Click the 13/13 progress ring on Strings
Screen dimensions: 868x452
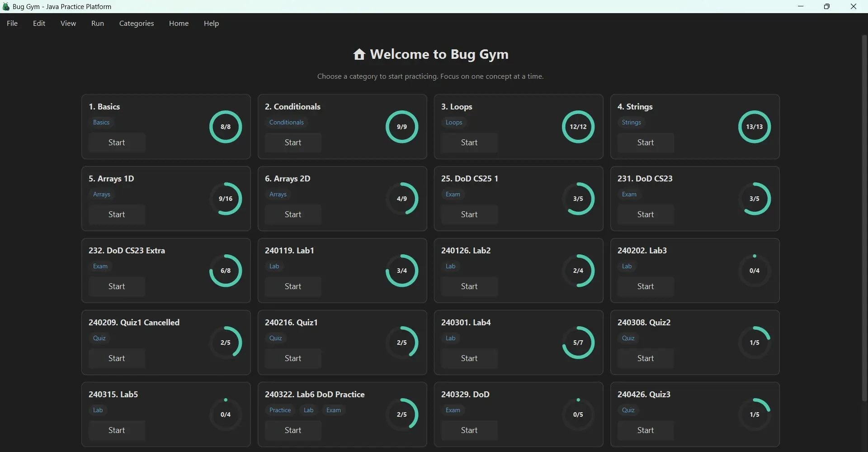pos(754,127)
